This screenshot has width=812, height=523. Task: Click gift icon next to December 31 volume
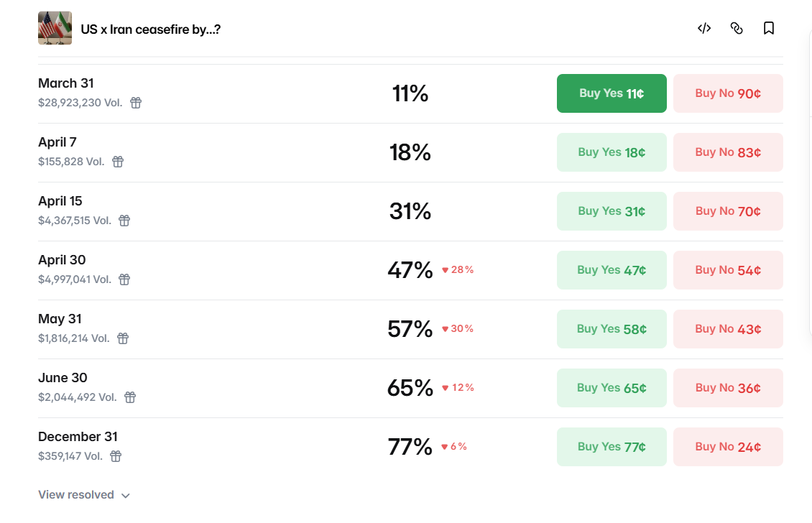(x=116, y=456)
